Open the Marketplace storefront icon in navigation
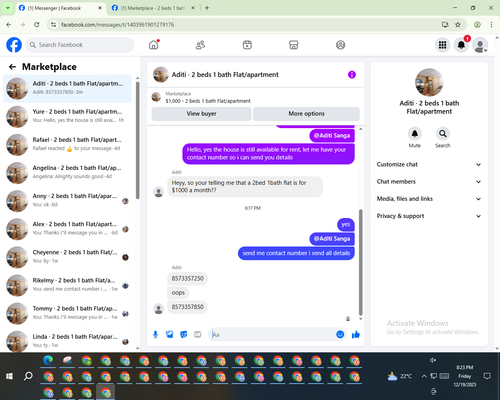Screen dimensions: 500x400 [294, 45]
